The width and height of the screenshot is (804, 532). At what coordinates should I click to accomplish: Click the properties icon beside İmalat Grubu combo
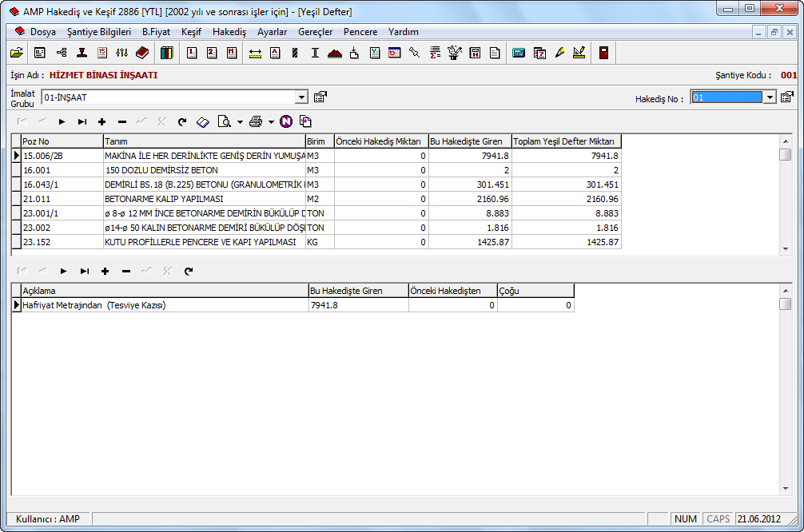(320, 97)
